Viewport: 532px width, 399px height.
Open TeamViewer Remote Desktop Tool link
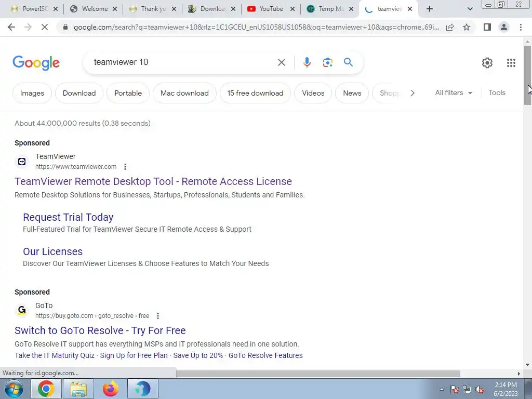pos(153,181)
